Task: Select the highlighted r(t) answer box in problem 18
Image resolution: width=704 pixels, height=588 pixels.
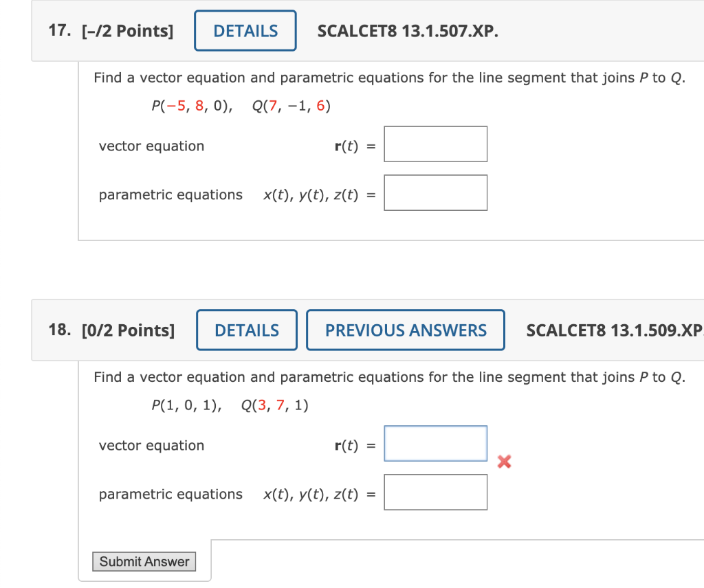Action: pyautogui.click(x=435, y=443)
